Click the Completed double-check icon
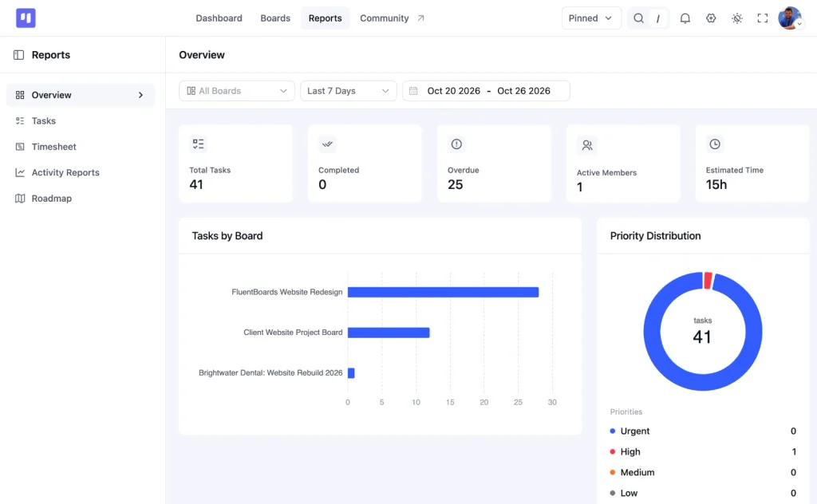This screenshot has height=504, width=817. (327, 144)
